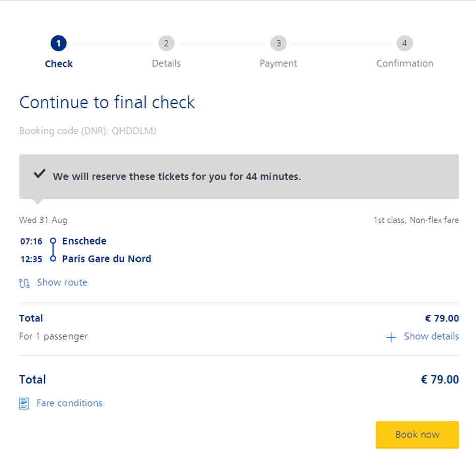Click the booking code QHDDLMJ text
The image size is (476, 452).
tap(134, 131)
